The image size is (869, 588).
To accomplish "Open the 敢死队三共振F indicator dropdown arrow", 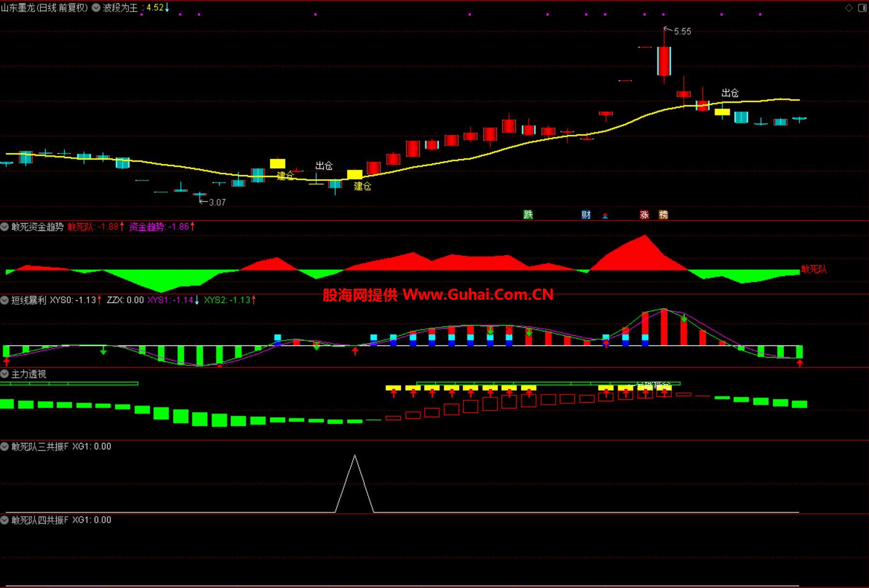I will coord(4,446).
